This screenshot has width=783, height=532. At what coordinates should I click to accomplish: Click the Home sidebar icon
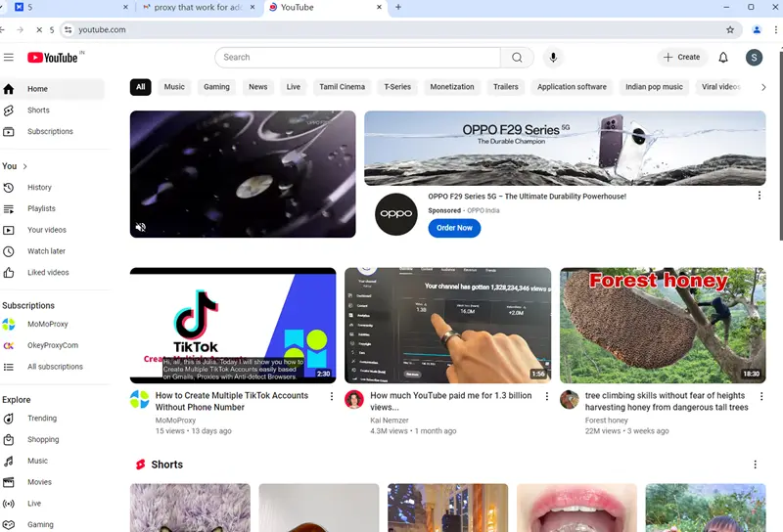9,89
